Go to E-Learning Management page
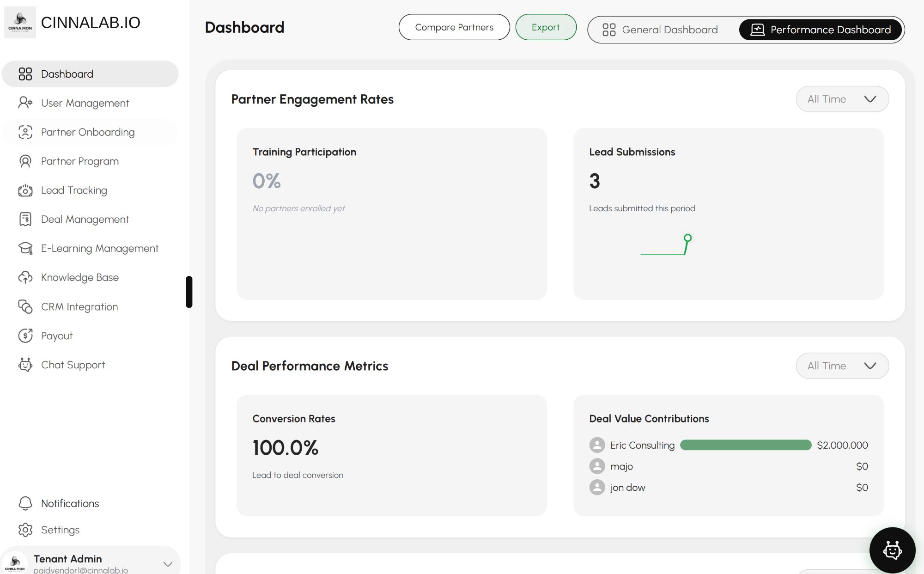 [90, 249]
